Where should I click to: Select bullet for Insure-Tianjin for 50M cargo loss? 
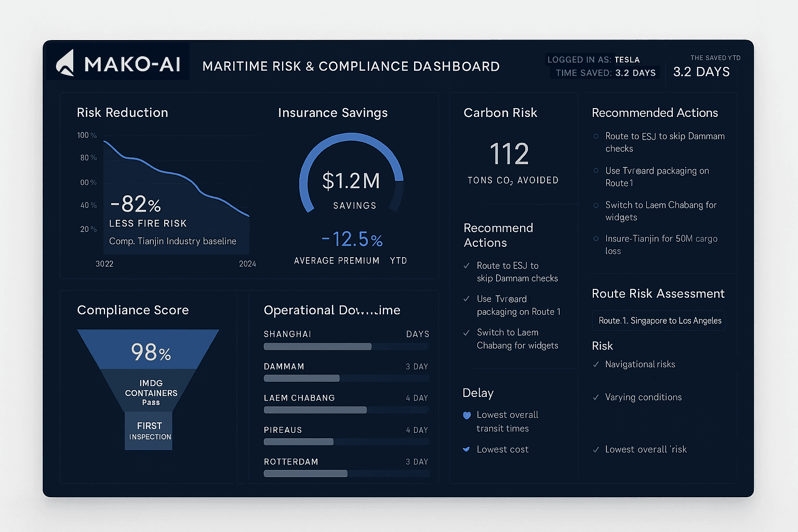(x=596, y=239)
